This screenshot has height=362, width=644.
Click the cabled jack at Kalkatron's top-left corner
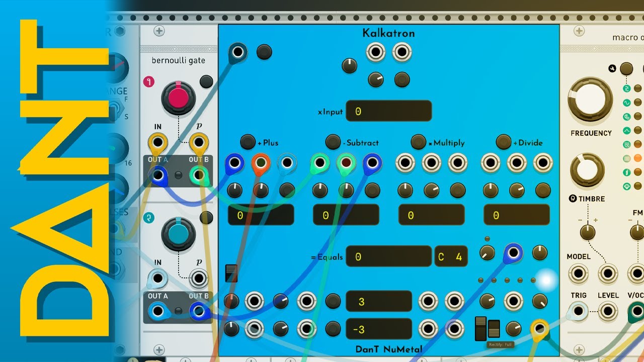(x=238, y=52)
